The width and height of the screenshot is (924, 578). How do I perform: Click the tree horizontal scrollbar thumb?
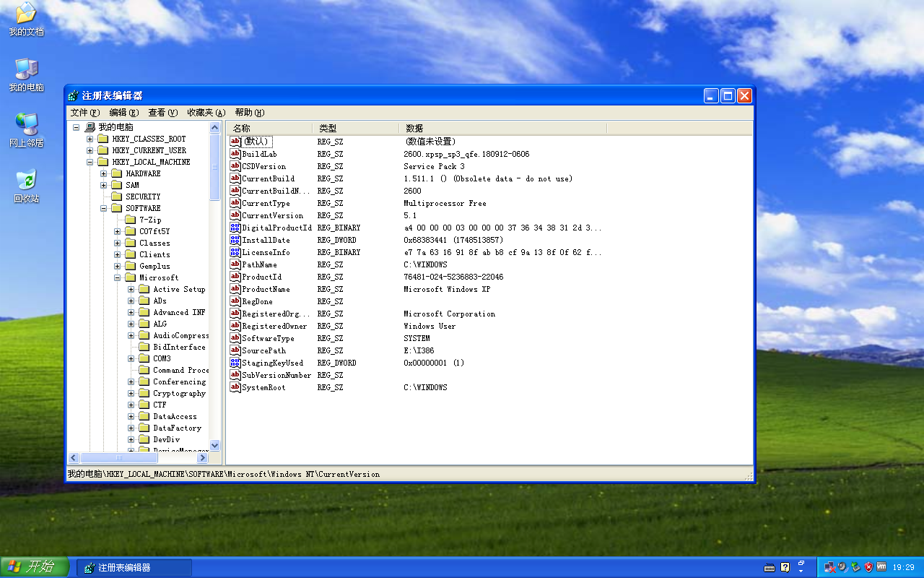[118, 458]
